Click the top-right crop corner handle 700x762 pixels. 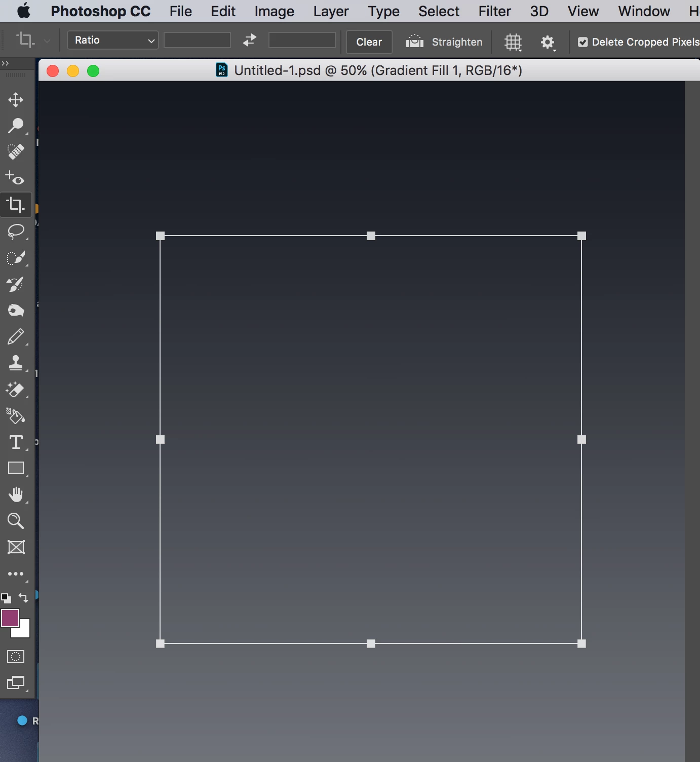(581, 236)
